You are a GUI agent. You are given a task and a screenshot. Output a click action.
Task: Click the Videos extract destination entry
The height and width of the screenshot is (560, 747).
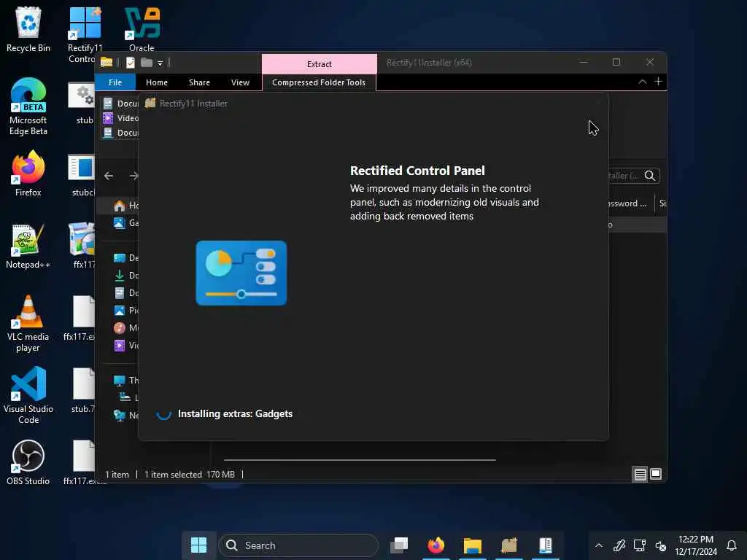tap(120, 118)
